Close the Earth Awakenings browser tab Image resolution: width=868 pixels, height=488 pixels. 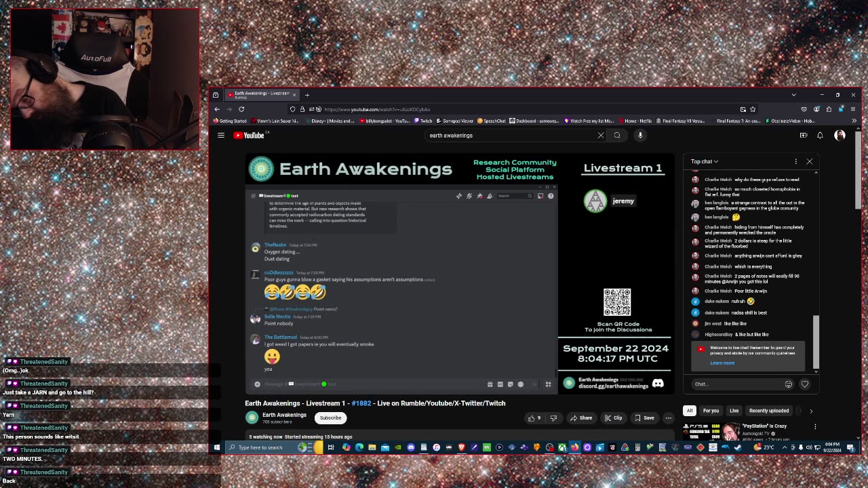[x=296, y=95]
